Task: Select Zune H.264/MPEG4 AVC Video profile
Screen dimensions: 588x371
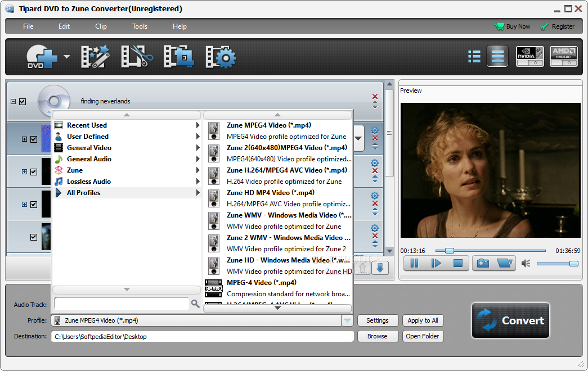Action: (278, 176)
